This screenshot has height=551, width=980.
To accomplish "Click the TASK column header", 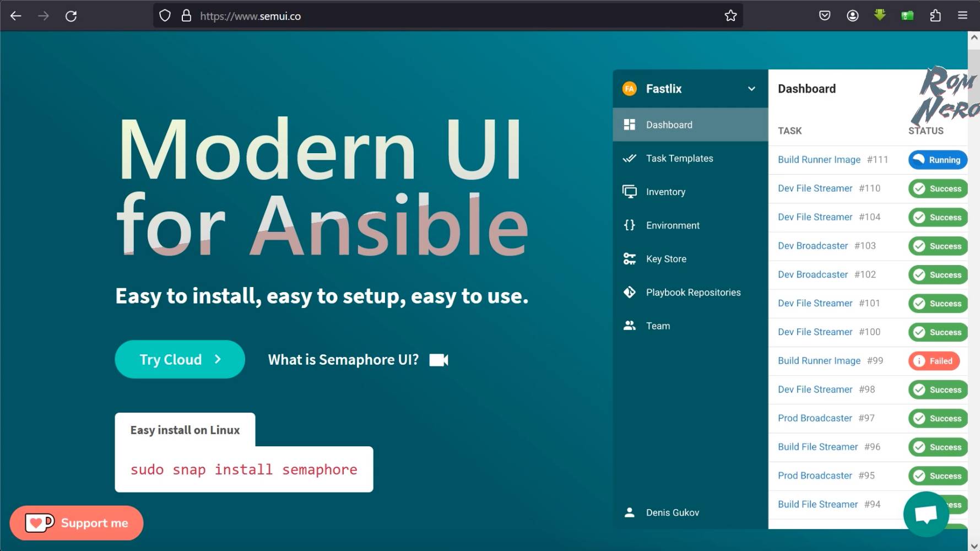I will (x=789, y=131).
